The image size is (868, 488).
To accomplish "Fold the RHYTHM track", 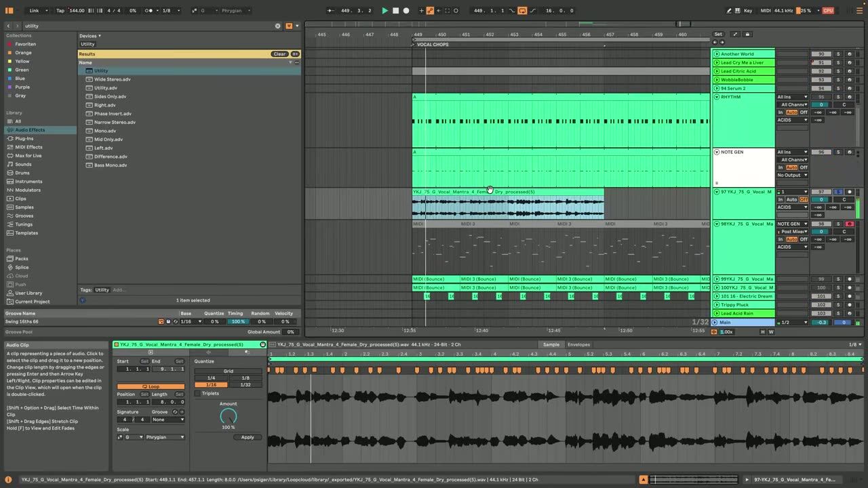I will pyautogui.click(x=717, y=97).
